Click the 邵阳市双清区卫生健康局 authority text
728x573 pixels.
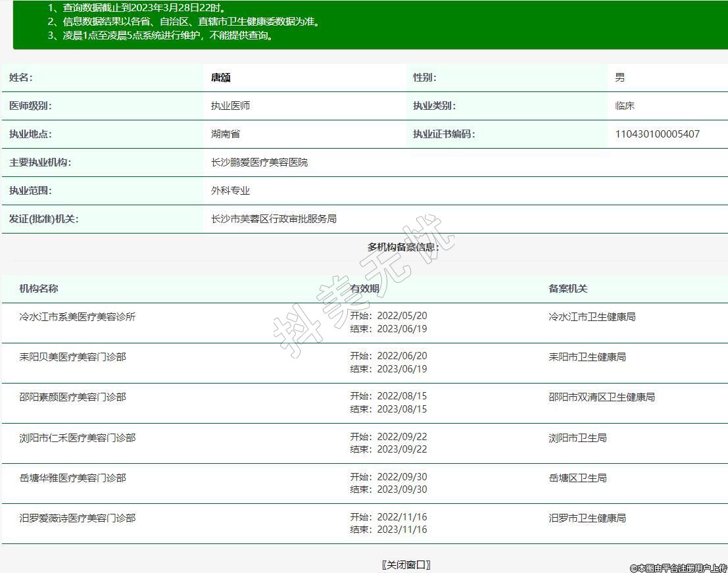point(602,397)
